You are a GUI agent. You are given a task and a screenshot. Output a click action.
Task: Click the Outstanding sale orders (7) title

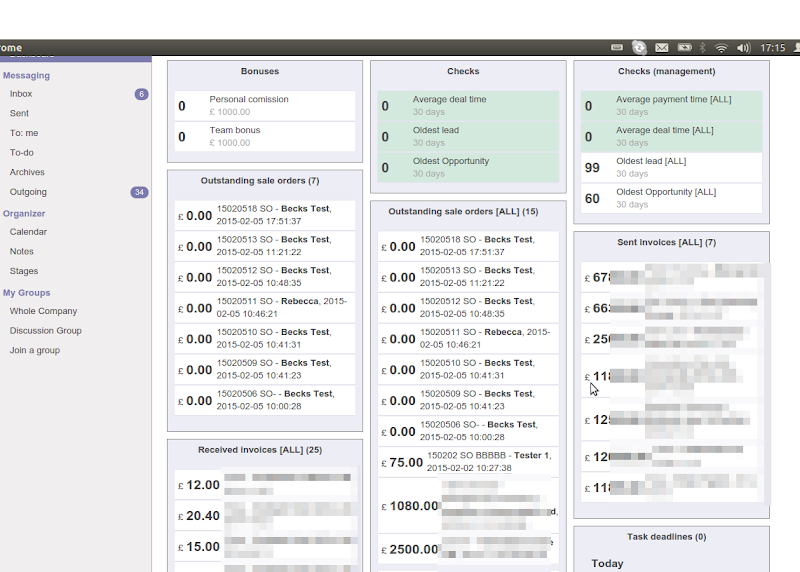coord(260,181)
